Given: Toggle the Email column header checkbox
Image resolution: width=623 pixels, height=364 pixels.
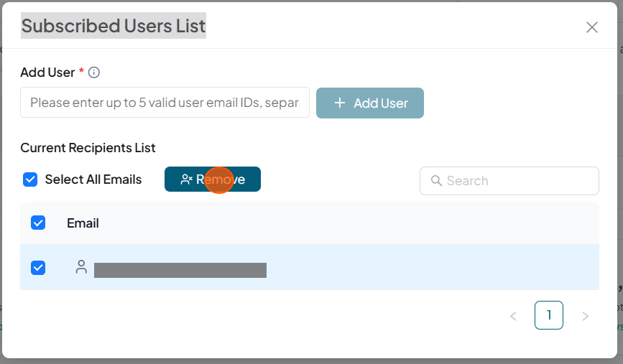Looking at the screenshot, I should (x=38, y=223).
